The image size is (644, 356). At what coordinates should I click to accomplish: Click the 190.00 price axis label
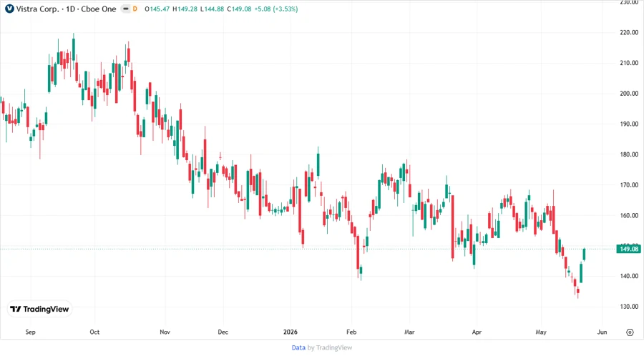[629, 124]
